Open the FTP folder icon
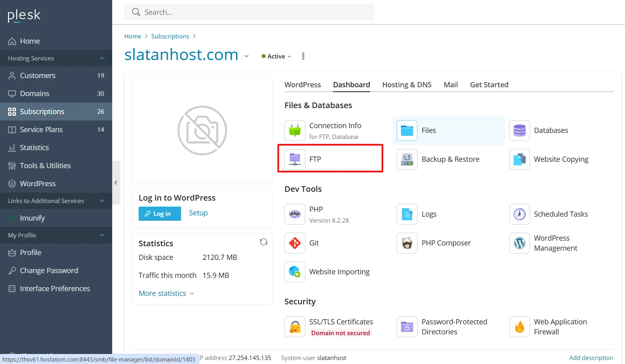 coord(295,159)
